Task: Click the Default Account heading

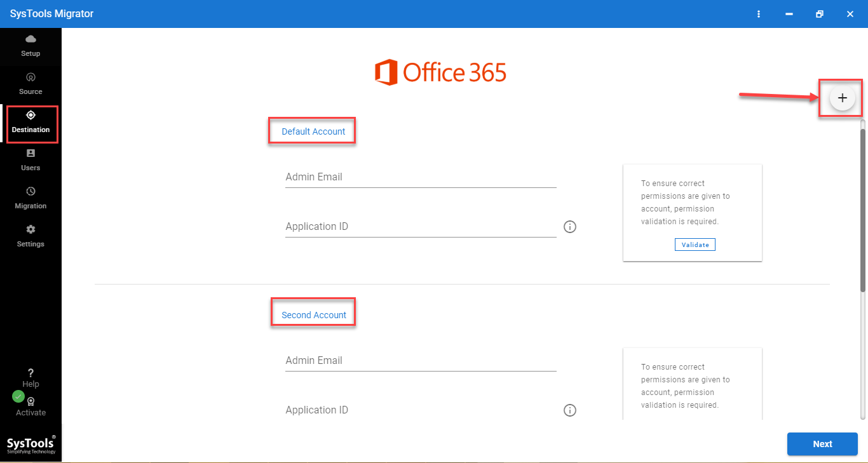Action: click(x=313, y=131)
